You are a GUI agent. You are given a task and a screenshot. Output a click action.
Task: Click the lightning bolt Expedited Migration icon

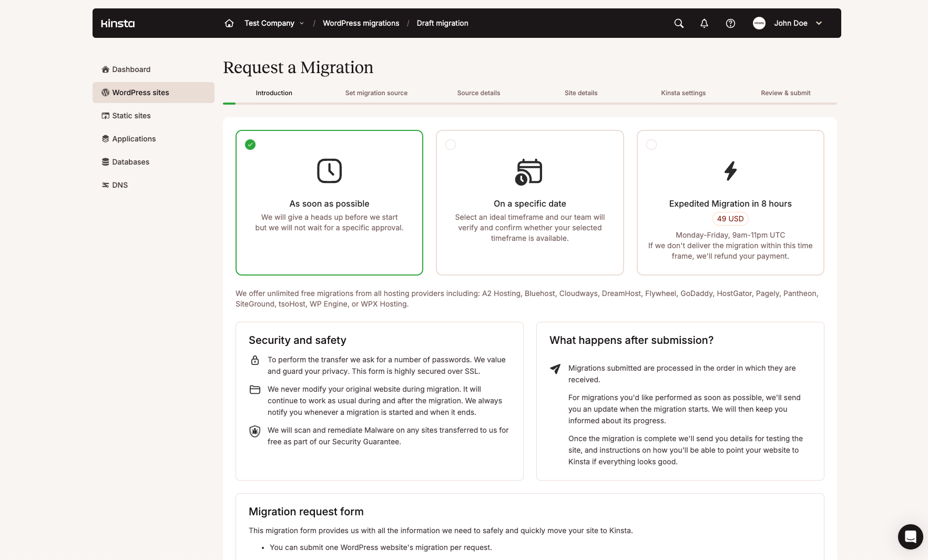pyautogui.click(x=730, y=171)
